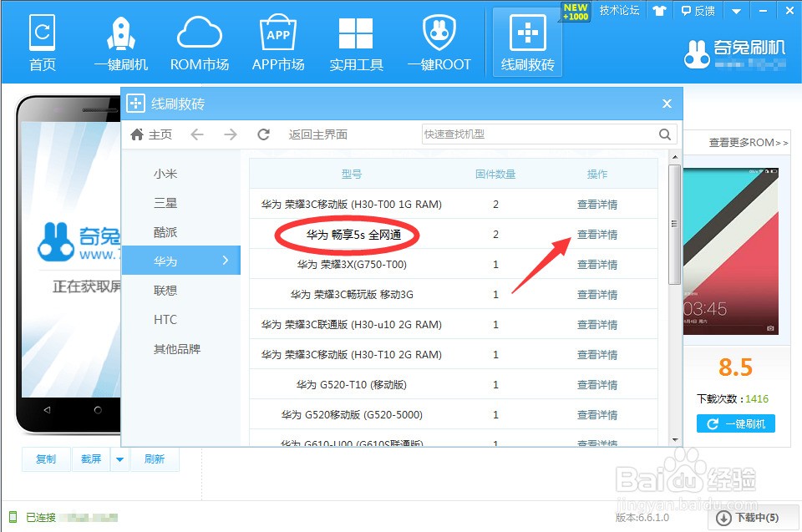Select the 线刷救砖 toolbar icon
Screen dimensions: 802x532
527,42
